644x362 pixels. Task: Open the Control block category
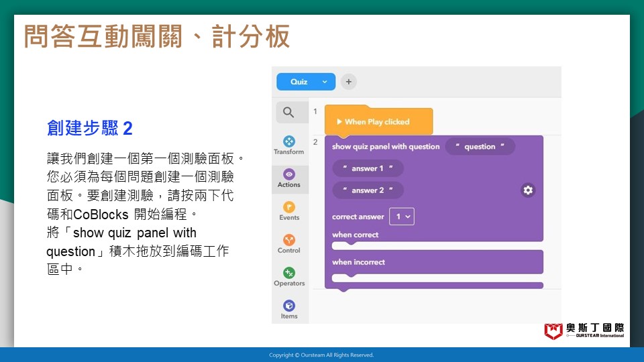288,244
